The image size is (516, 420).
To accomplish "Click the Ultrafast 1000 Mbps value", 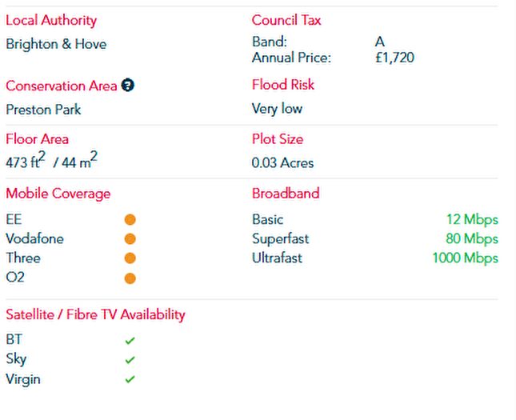I will pyautogui.click(x=465, y=258).
